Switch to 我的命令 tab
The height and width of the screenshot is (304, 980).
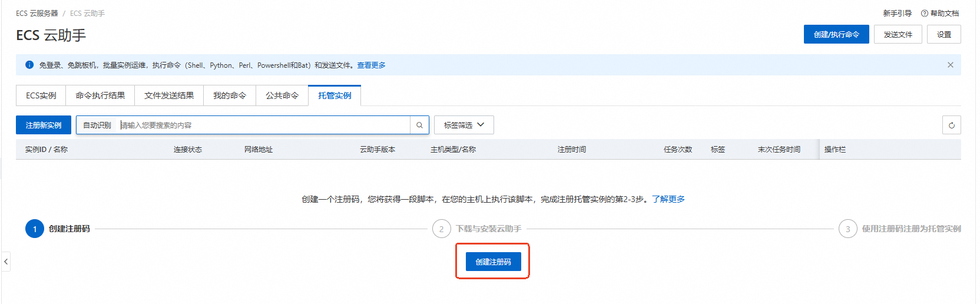pyautogui.click(x=230, y=95)
